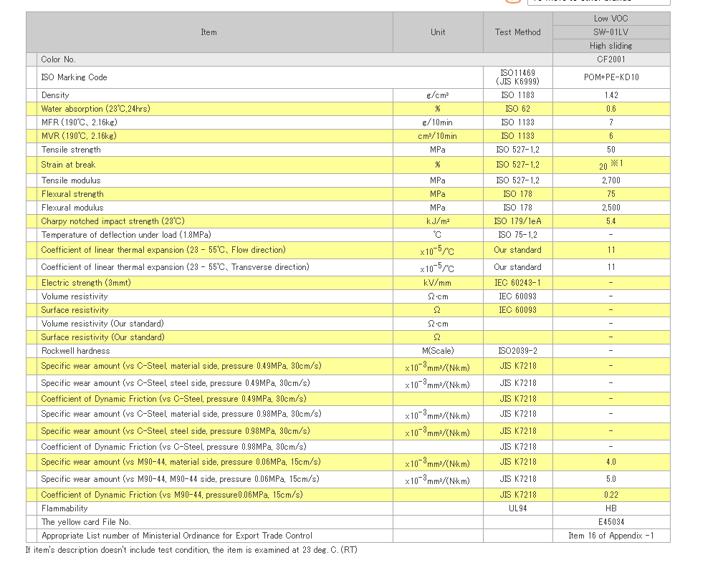Viewport: 728px width, 565px height.
Task: Select Item 16 of Appendix -1 cell
Action: [611, 536]
